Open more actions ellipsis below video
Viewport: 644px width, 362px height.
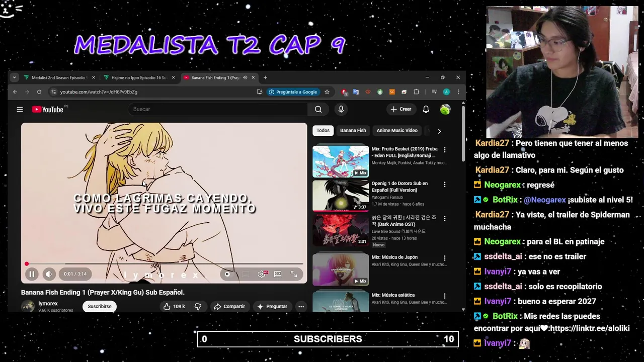(301, 306)
